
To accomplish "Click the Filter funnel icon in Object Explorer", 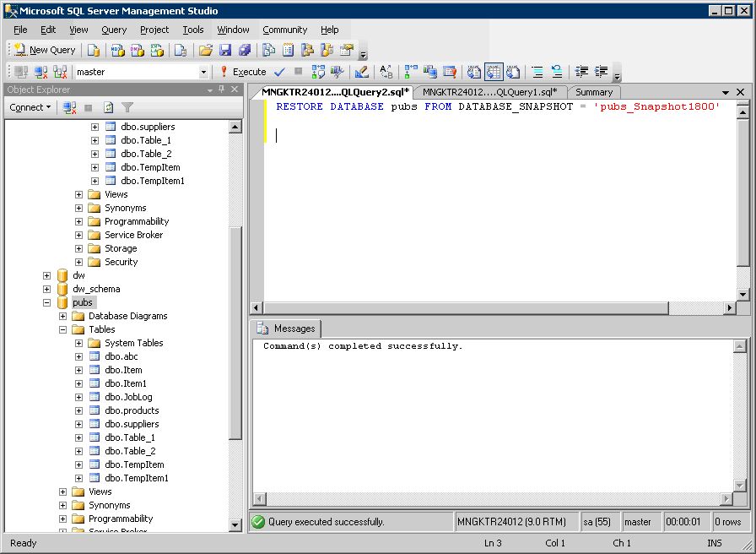I will tap(127, 107).
